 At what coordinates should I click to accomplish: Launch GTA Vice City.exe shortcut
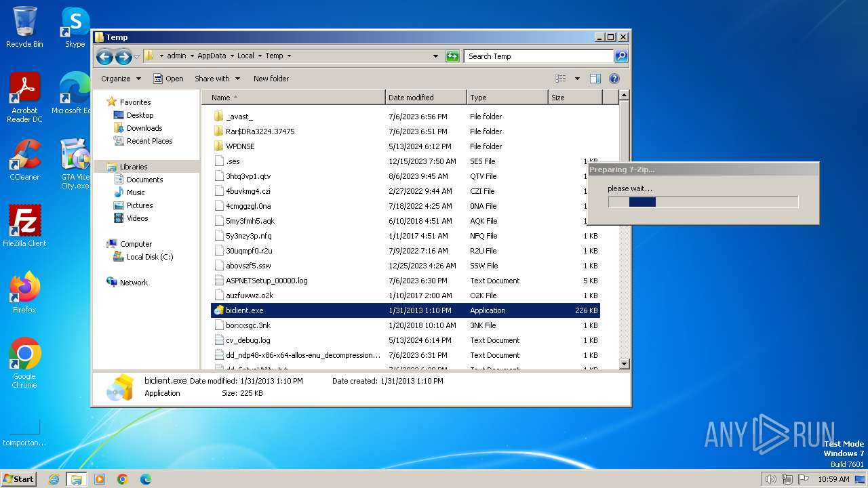coord(75,163)
